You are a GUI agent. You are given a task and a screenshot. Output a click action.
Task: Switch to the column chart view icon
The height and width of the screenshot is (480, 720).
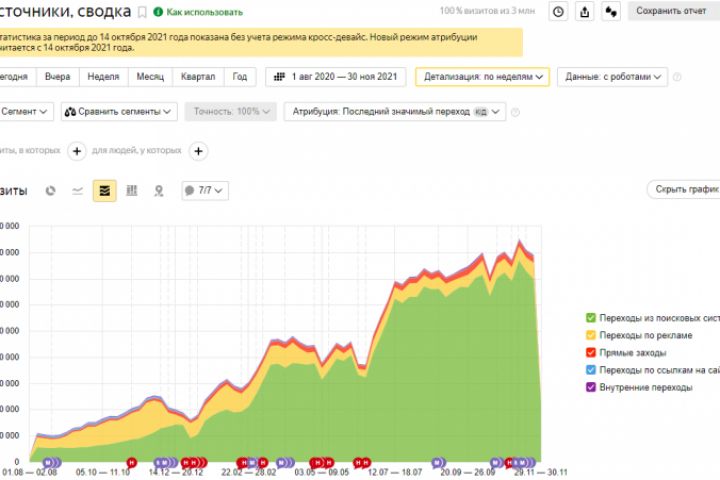[x=132, y=191]
